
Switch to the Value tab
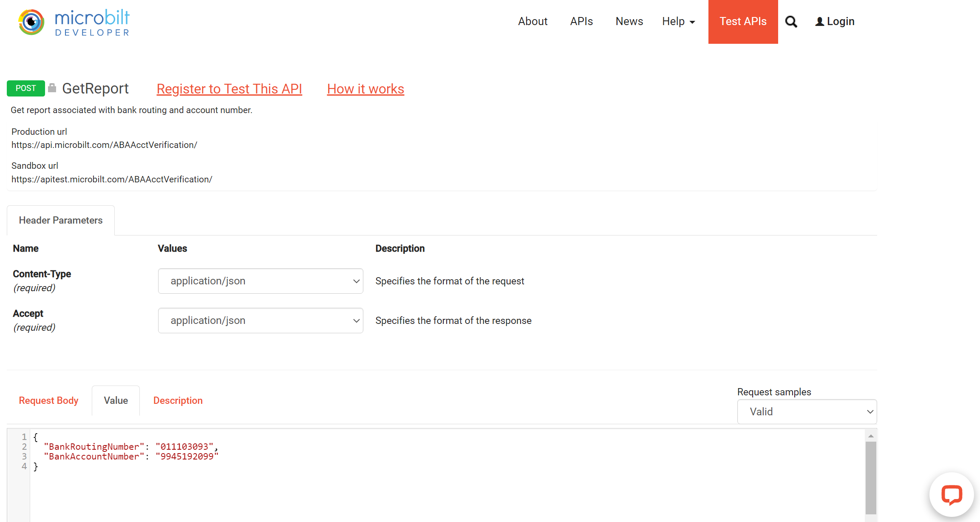pos(116,400)
